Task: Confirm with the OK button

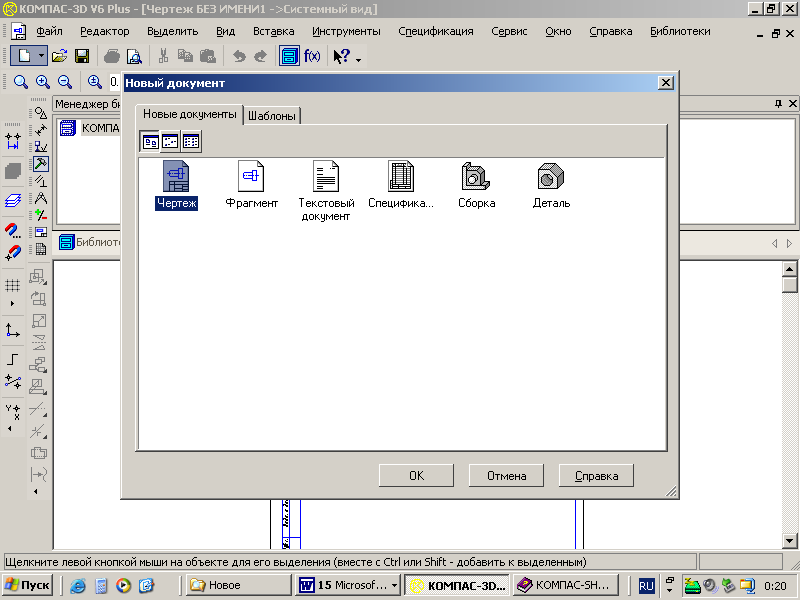Action: coord(416,476)
